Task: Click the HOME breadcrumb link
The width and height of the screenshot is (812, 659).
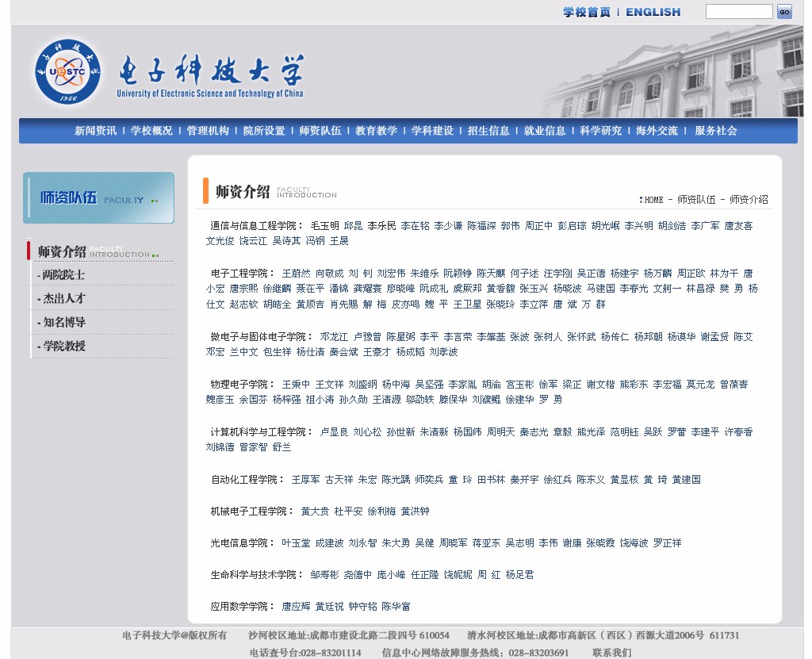Action: [x=653, y=200]
